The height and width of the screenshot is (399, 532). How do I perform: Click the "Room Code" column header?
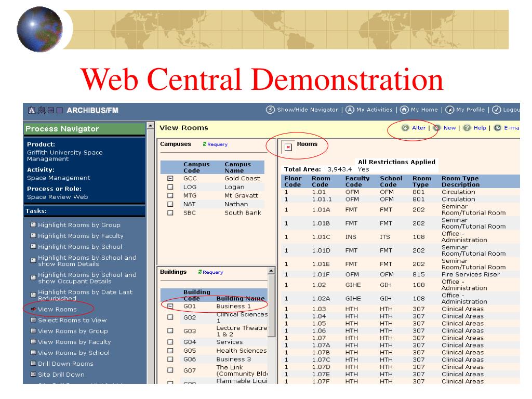(x=321, y=181)
